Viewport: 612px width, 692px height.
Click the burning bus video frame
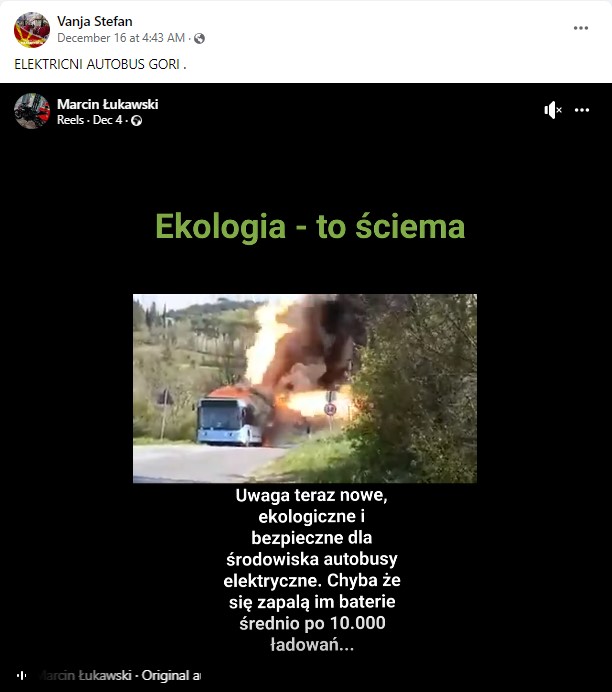[305, 388]
